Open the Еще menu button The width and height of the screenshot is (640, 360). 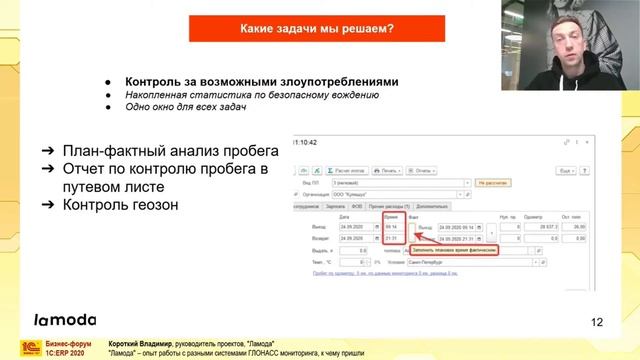click(x=566, y=171)
